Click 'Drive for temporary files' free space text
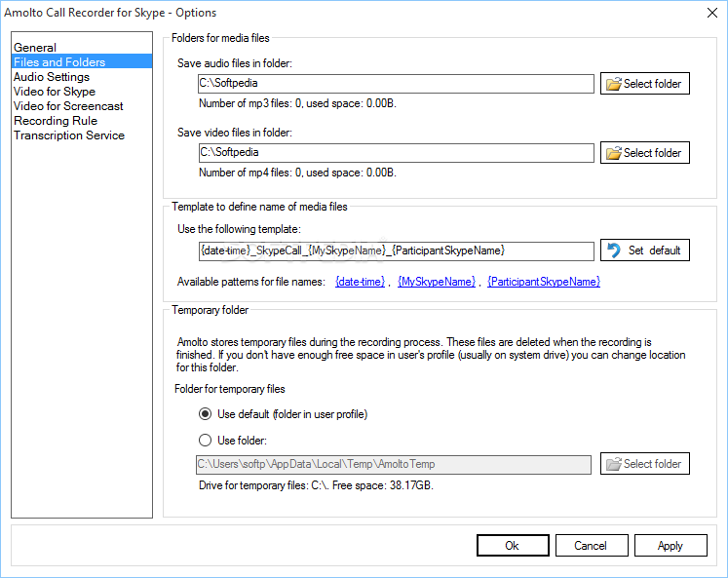Viewport: 728px width, 578px height. point(316,485)
